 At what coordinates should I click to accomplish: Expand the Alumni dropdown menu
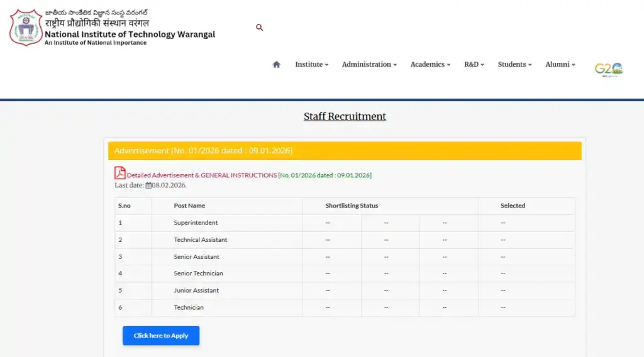coord(560,64)
